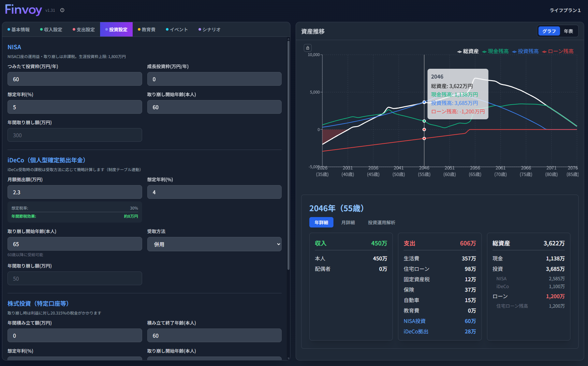
Task: Click the つみたて投資枠 input field
Action: click(x=75, y=79)
